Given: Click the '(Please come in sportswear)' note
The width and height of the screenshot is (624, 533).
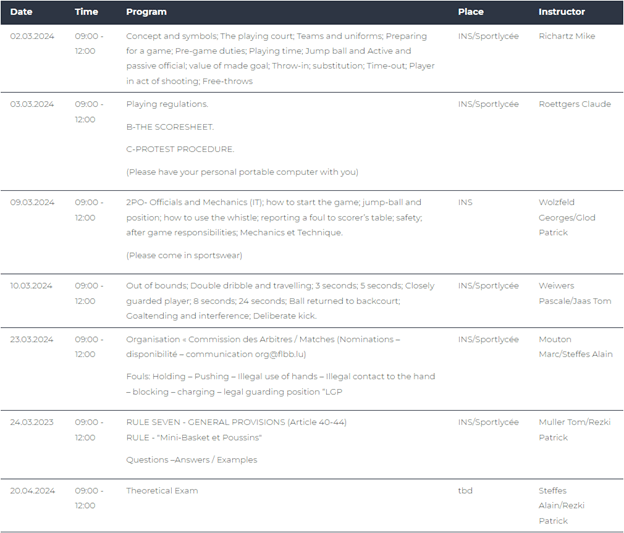Looking at the screenshot, I should (184, 255).
